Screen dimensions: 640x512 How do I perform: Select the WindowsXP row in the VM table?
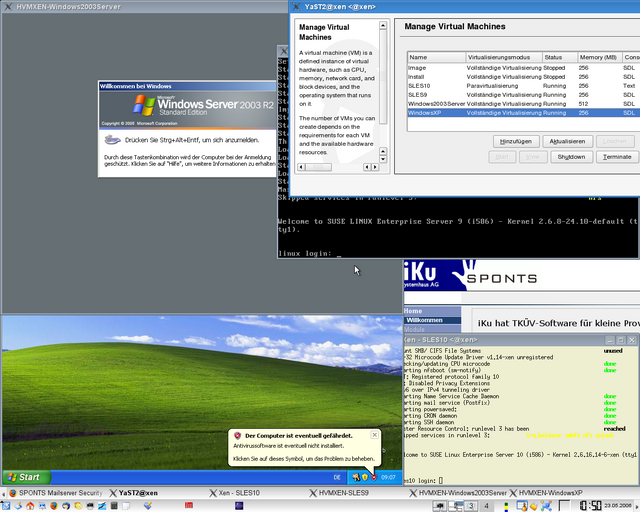pos(524,113)
